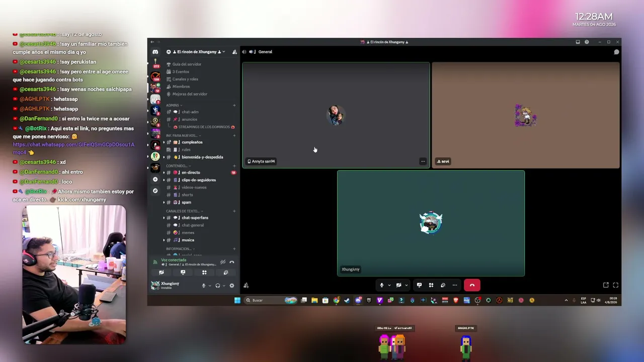This screenshot has width=644, height=362.
Task: Open more options on Annyta san94 tile
Action: tap(423, 161)
